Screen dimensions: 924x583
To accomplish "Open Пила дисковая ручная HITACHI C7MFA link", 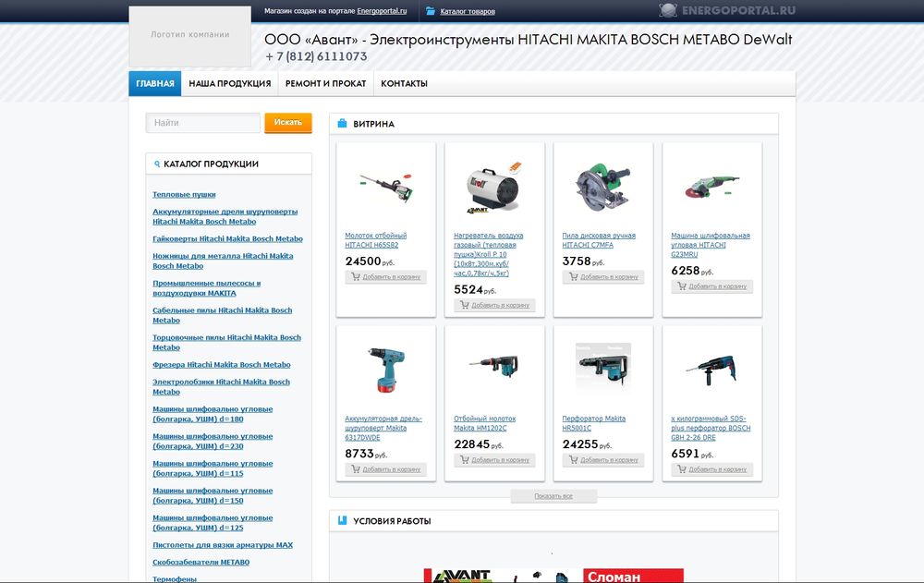I will (599, 240).
